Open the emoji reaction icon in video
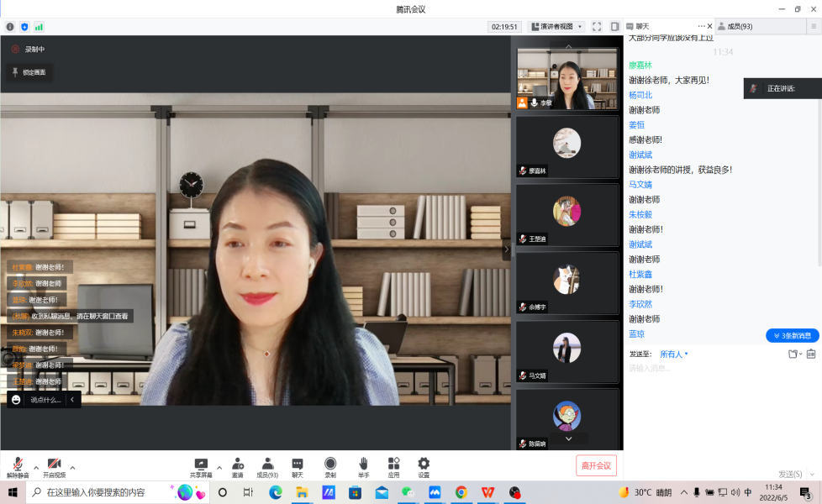Image resolution: width=822 pixels, height=504 pixels. pyautogui.click(x=16, y=400)
